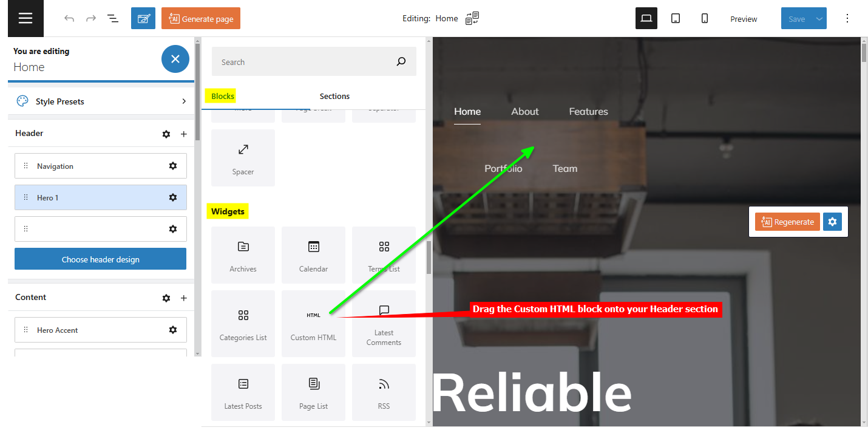868x430 pixels.
Task: Select the Custom HTML widget
Action: click(313, 324)
